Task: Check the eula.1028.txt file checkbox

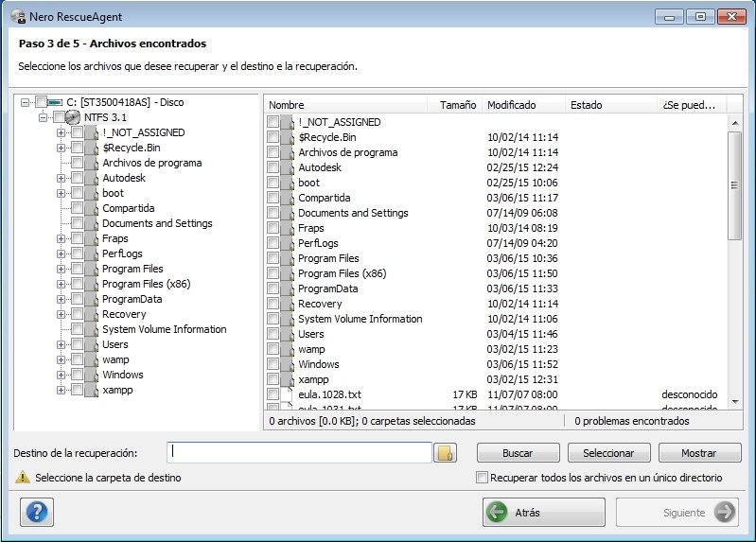Action: tap(273, 393)
